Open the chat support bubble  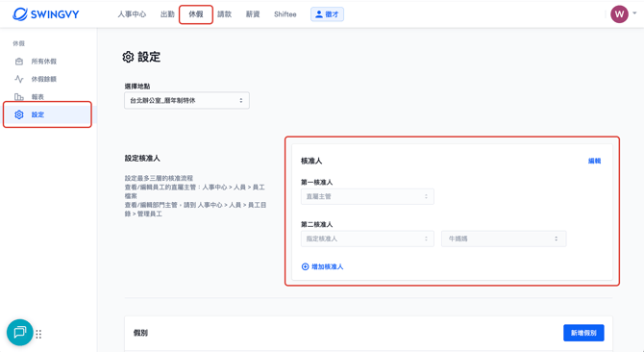tap(20, 333)
